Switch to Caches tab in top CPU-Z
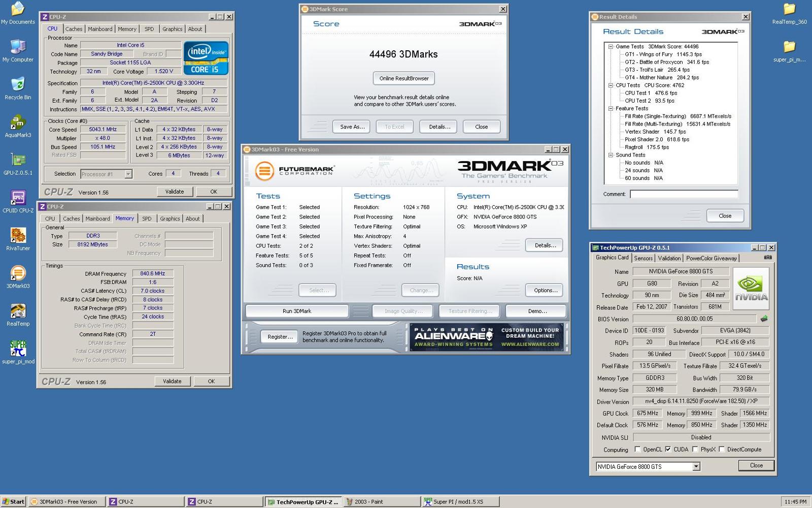Image resolution: width=812 pixels, height=508 pixels. coord(74,29)
